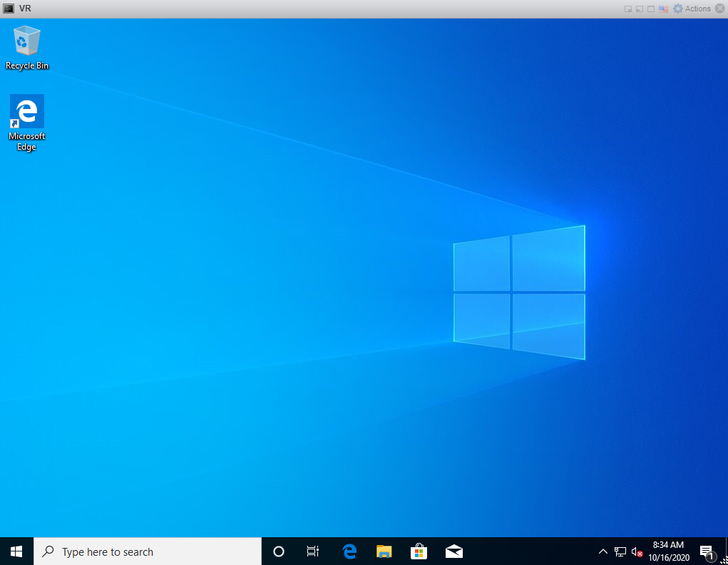728x565 pixels.
Task: Click the console icon beside the VR title
Action: coord(9,9)
